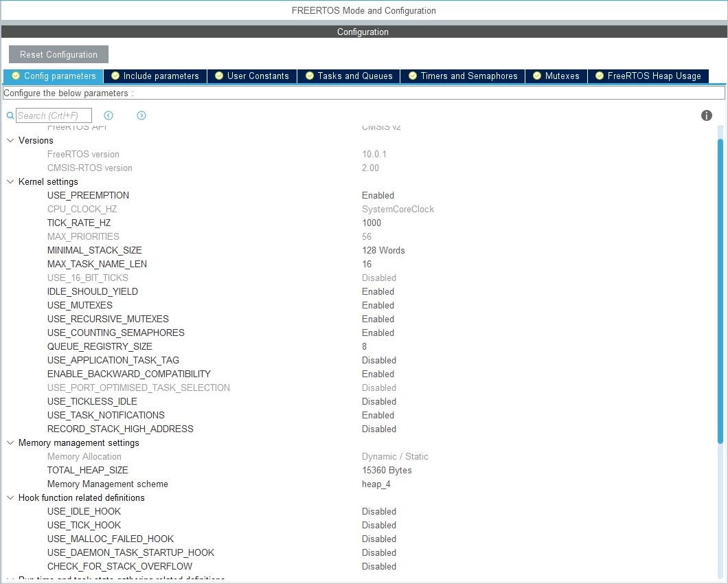The width and height of the screenshot is (728, 584).
Task: Select the TOTAL_HEAP_SIZE parameter label
Action: point(88,470)
